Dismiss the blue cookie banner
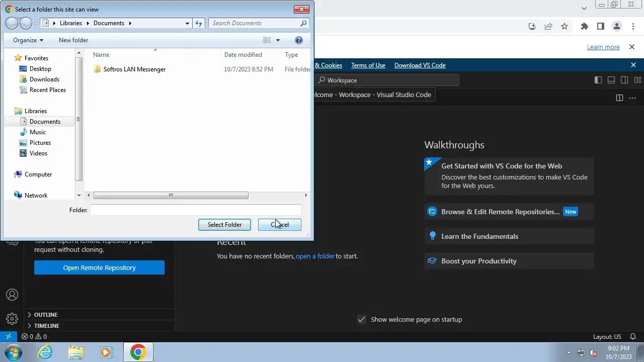The image size is (644, 362). click(x=633, y=65)
